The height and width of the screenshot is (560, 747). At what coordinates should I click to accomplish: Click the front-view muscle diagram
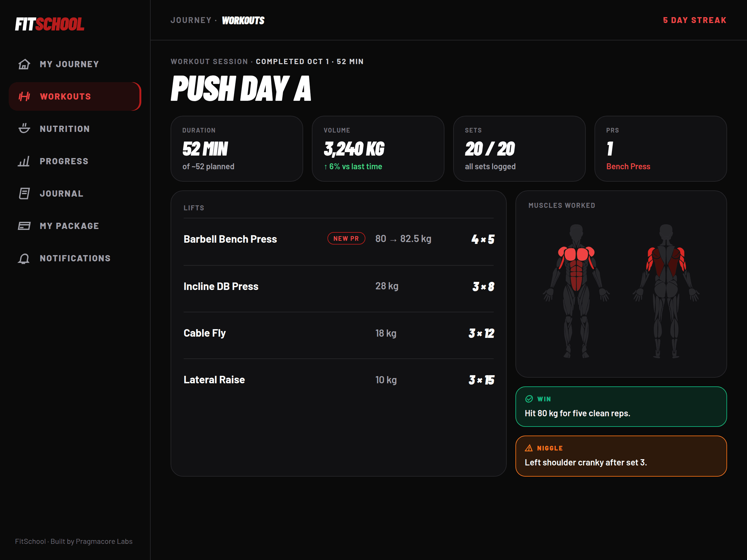click(x=576, y=291)
